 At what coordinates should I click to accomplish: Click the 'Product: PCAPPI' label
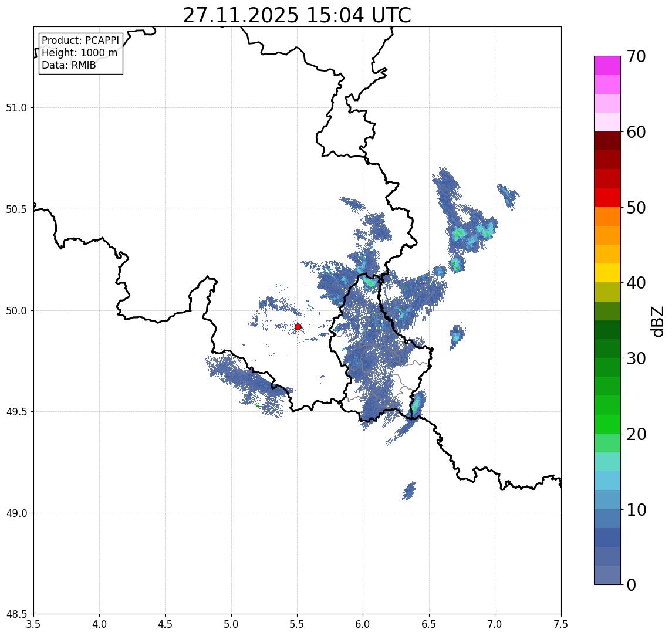pyautogui.click(x=80, y=40)
